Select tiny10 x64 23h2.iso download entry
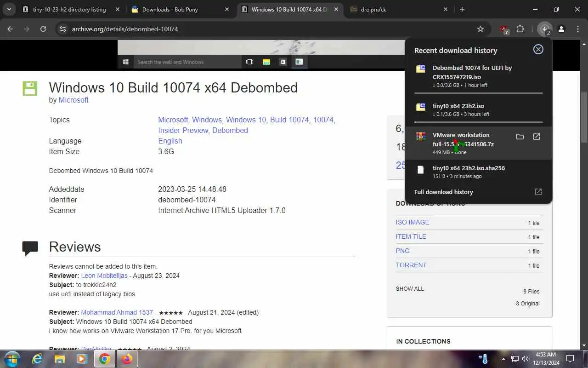This screenshot has height=368, width=588. 478,110
